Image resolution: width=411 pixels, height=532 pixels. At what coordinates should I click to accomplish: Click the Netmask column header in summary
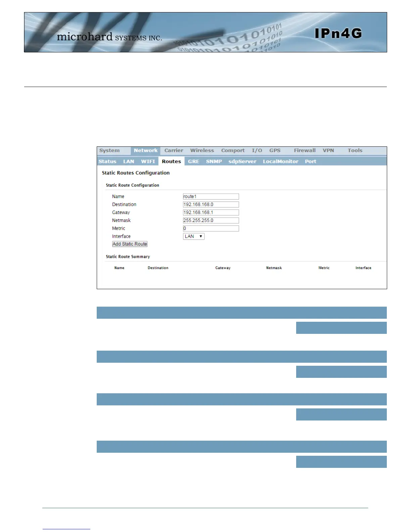tap(274, 268)
